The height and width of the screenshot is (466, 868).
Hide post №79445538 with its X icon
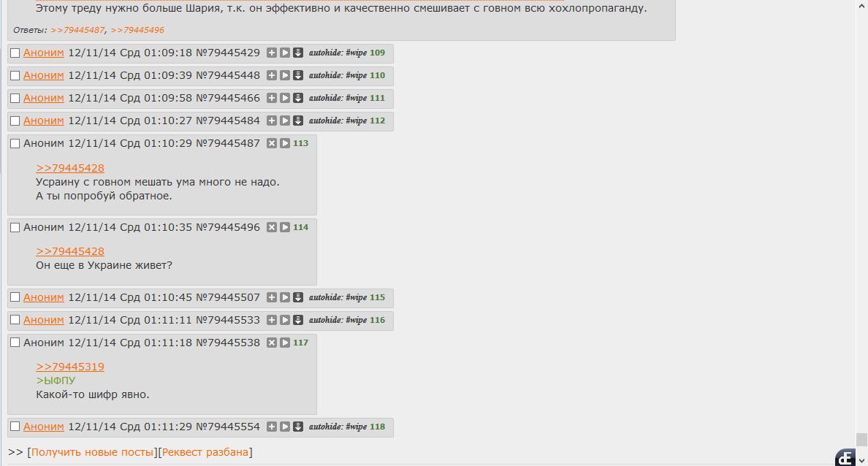tap(271, 343)
